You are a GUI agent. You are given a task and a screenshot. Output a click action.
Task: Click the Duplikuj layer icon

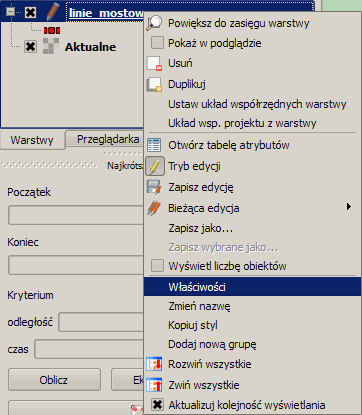tap(154, 84)
